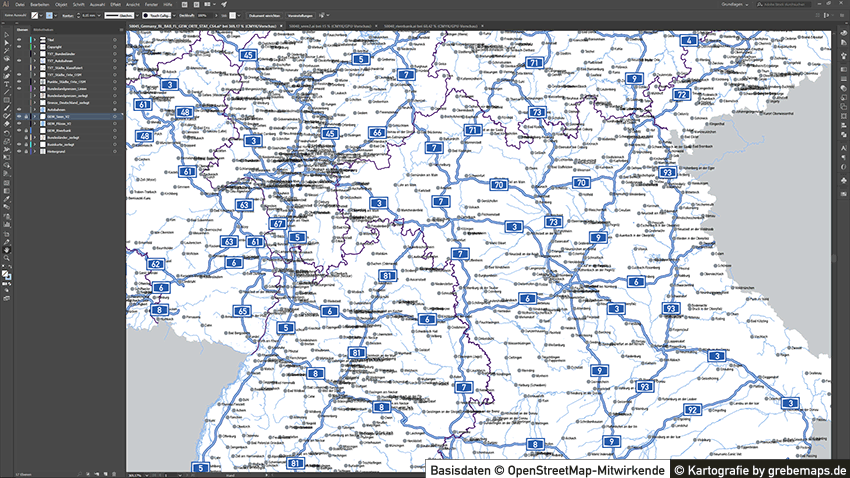The width and height of the screenshot is (850, 478).
Task: Open the Objekt menu
Action: coord(60,5)
